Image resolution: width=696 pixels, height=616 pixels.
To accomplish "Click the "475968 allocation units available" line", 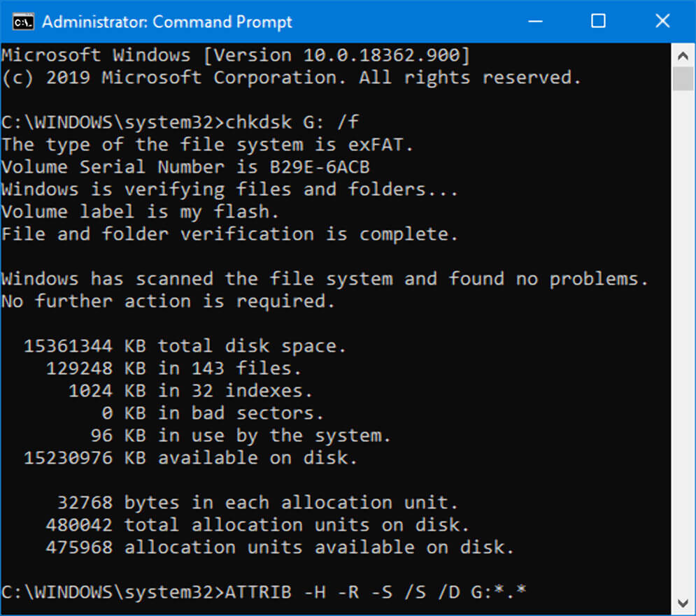I will point(280,547).
